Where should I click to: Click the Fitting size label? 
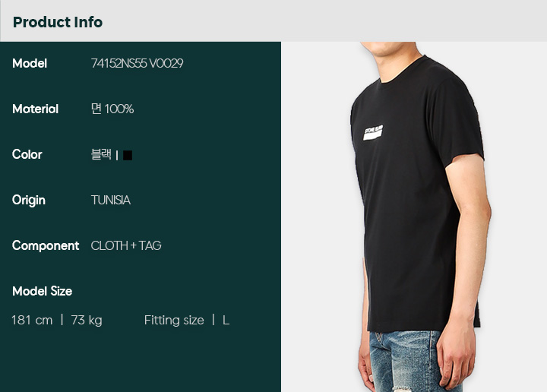point(174,320)
